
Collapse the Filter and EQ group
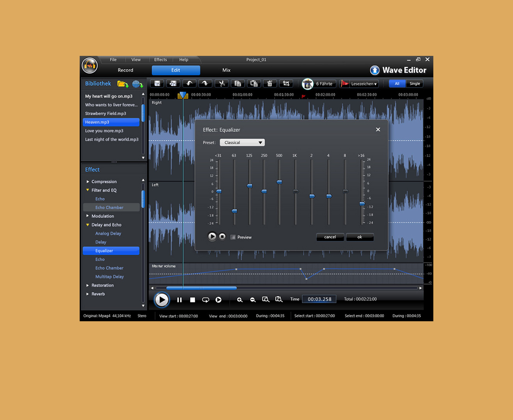(88, 190)
